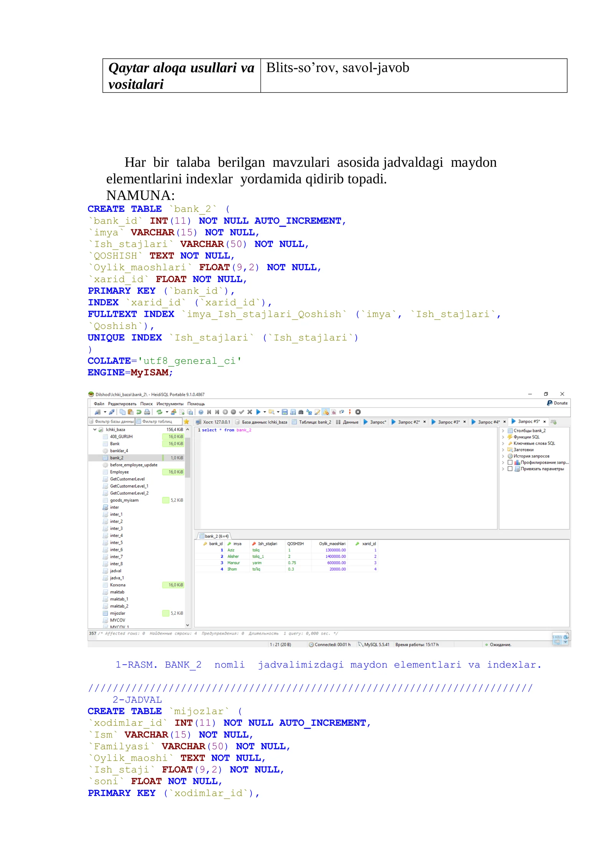The image size is (614, 868).
Task: Toggle the Привязать параметры checkbox
Action: click(510, 469)
